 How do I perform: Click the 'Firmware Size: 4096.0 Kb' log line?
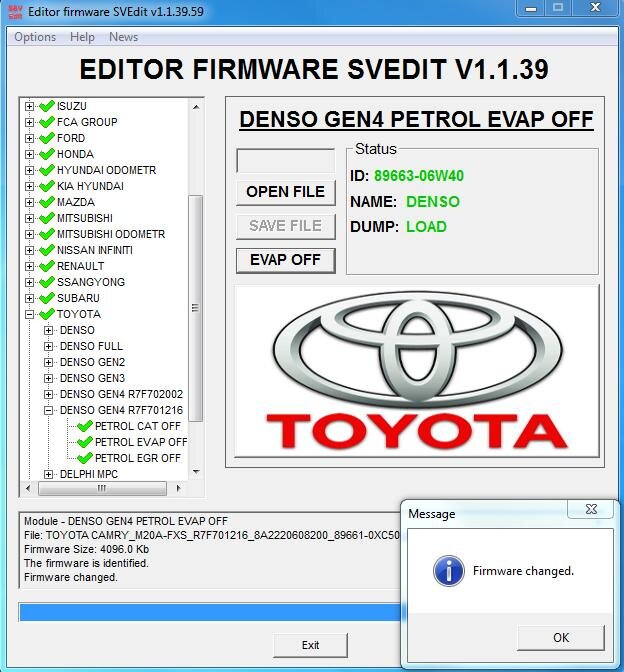(87, 549)
